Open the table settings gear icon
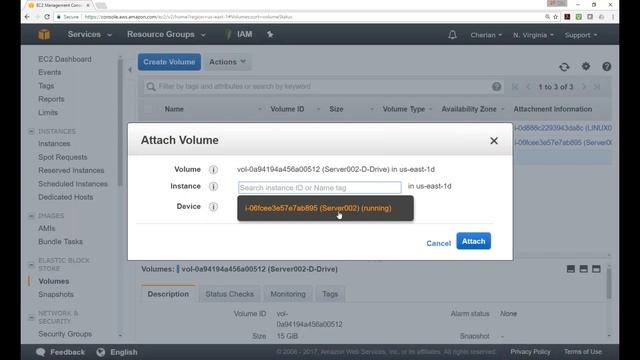 (586, 66)
